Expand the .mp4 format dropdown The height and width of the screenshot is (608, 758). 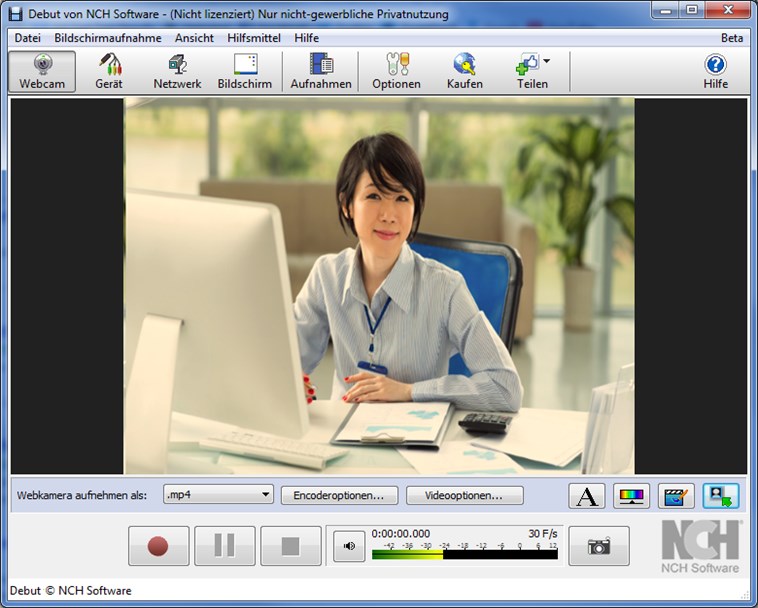[219, 495]
